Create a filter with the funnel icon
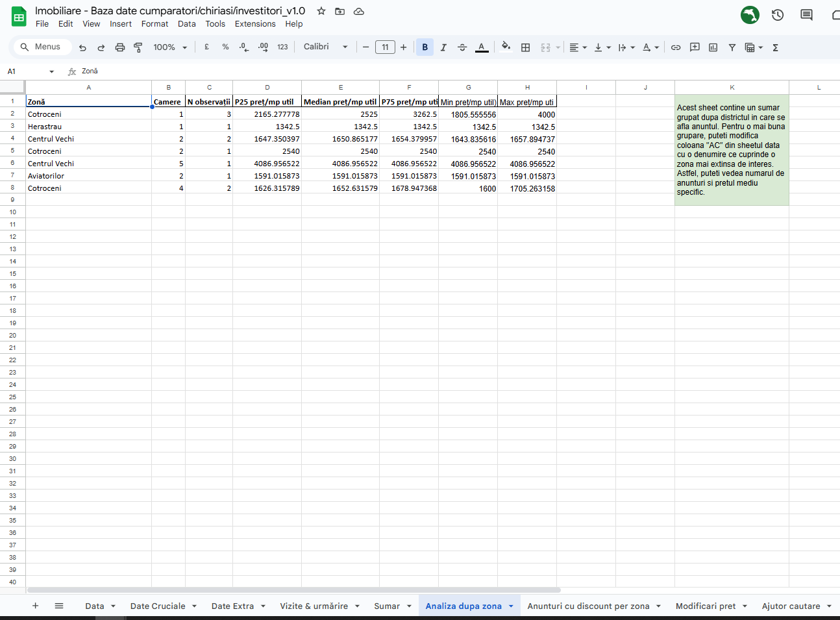Screen dimensions: 840x620 point(732,47)
